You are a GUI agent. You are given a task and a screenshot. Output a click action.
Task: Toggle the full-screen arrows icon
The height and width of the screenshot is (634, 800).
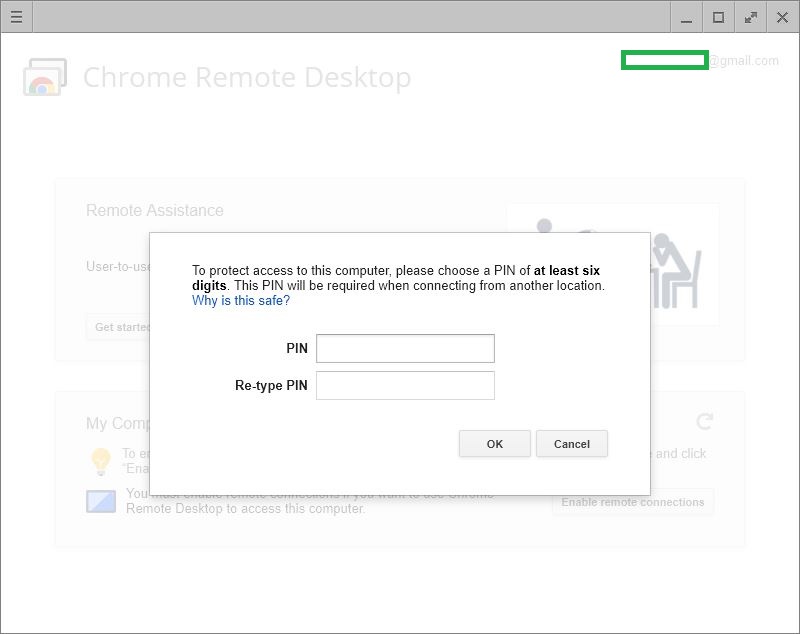click(750, 17)
